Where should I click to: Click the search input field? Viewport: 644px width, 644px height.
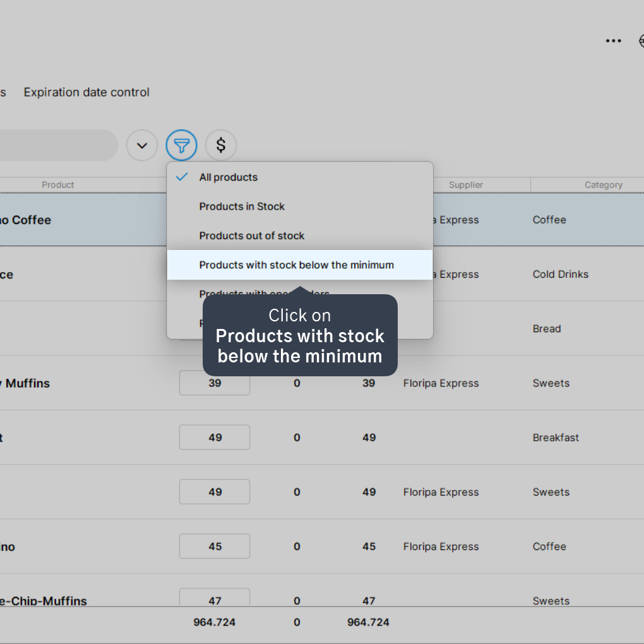click(x=59, y=145)
